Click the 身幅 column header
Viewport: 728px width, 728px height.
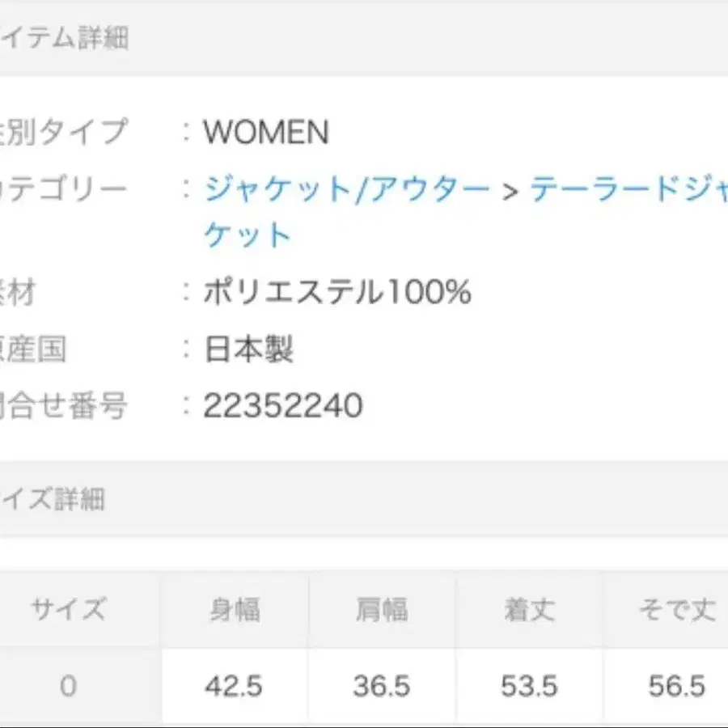[x=234, y=609]
